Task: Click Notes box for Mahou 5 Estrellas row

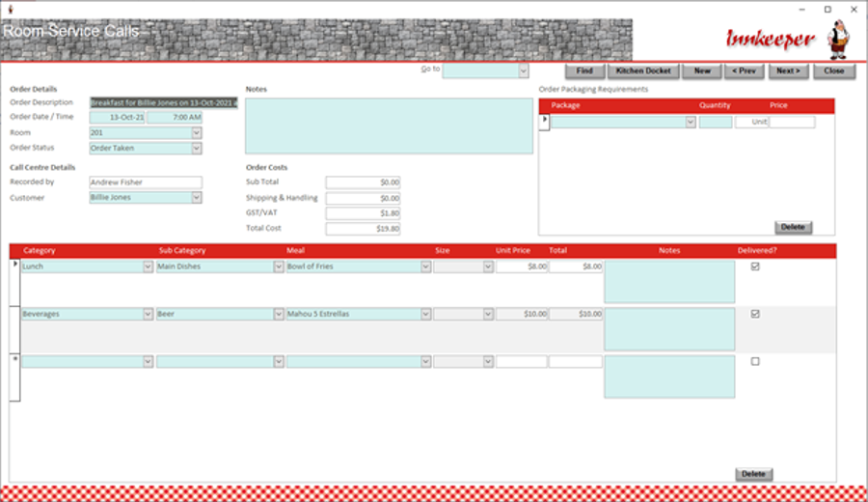Action: pyautogui.click(x=670, y=330)
